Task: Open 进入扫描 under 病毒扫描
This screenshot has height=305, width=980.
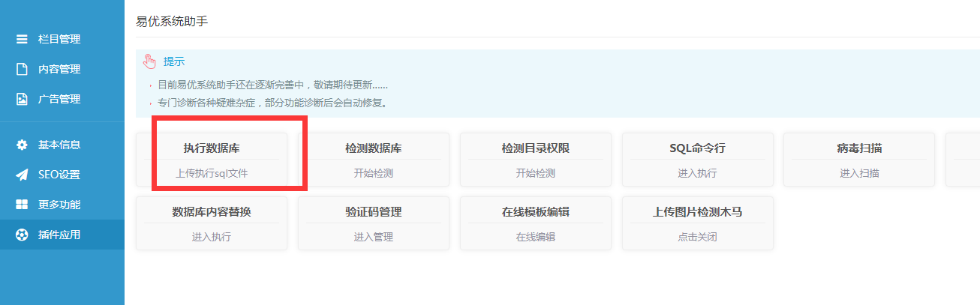Action: (859, 173)
